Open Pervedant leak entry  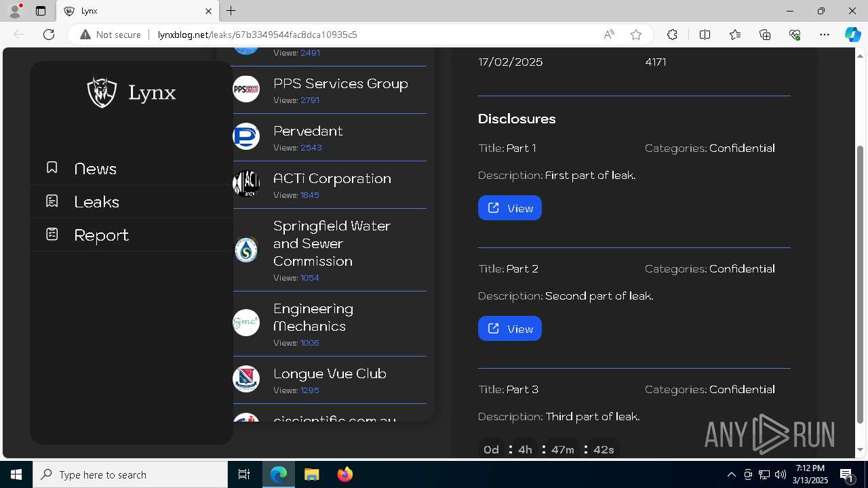(330, 138)
